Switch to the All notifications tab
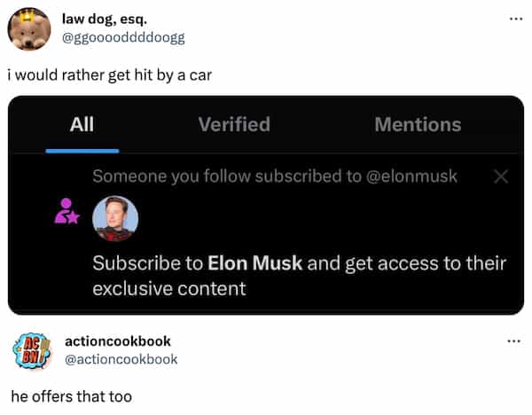 pyautogui.click(x=82, y=125)
